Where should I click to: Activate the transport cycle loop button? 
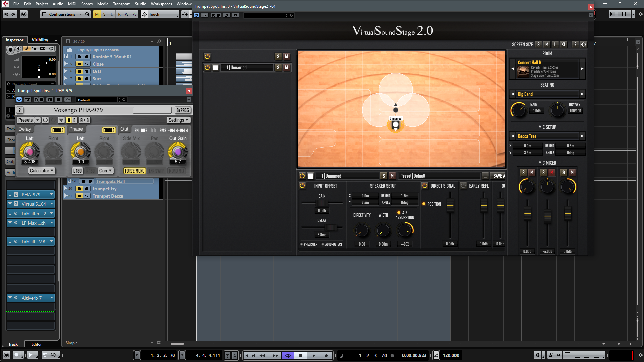[x=288, y=356]
